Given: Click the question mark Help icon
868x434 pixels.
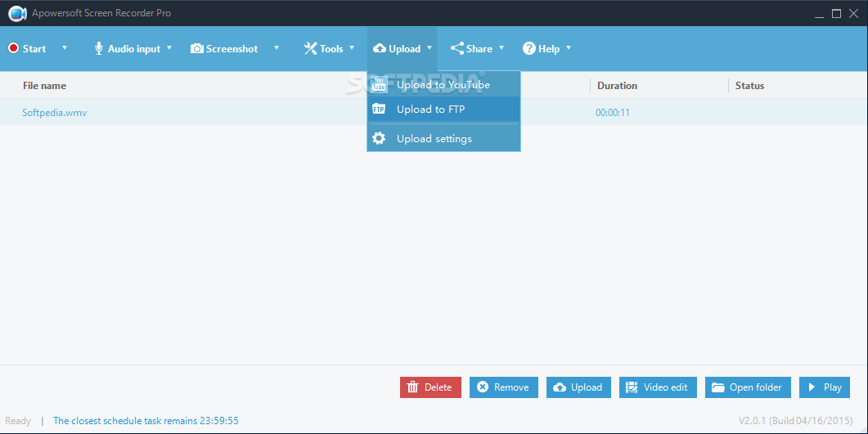Looking at the screenshot, I should pyautogui.click(x=528, y=49).
